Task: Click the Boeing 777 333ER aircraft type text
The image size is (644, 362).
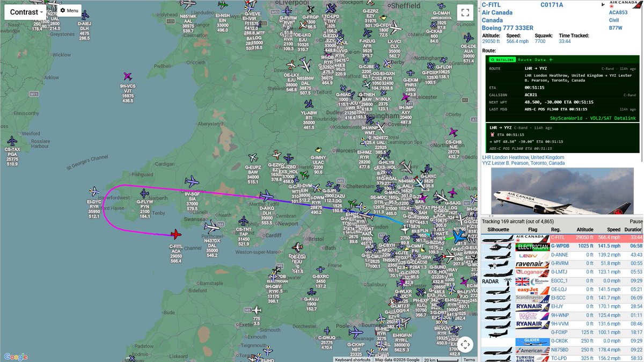Action: [x=507, y=28]
